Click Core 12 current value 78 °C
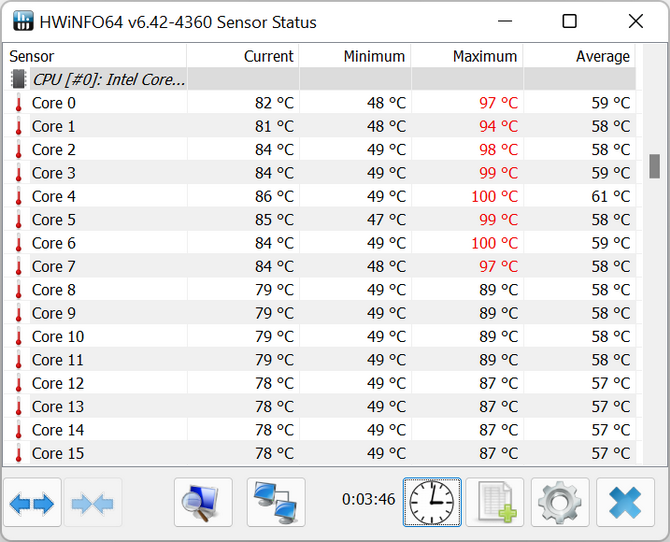The height and width of the screenshot is (542, 670). click(274, 383)
